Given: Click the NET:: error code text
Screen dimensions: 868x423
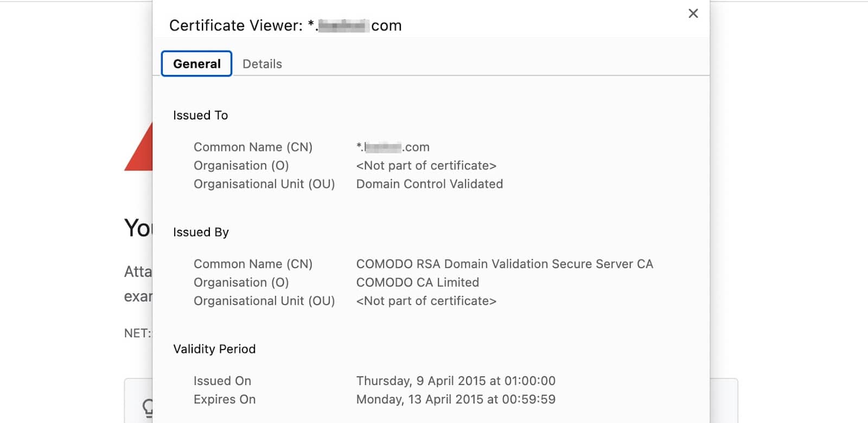Looking at the screenshot, I should pyautogui.click(x=138, y=333).
